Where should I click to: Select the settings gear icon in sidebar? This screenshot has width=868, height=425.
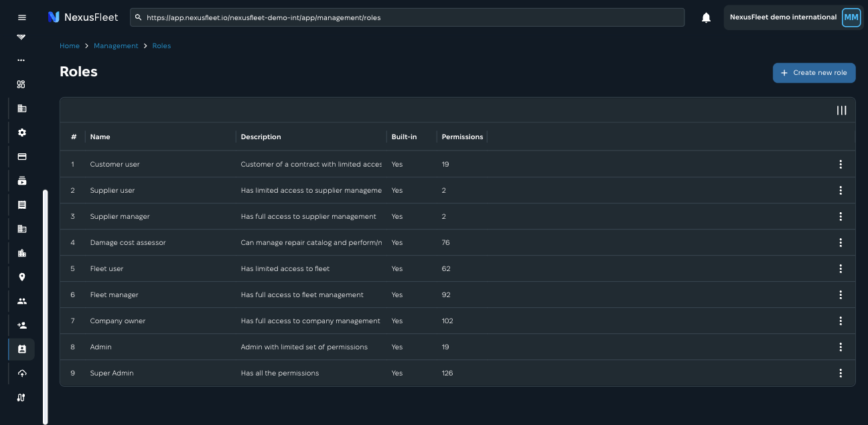pyautogui.click(x=21, y=133)
